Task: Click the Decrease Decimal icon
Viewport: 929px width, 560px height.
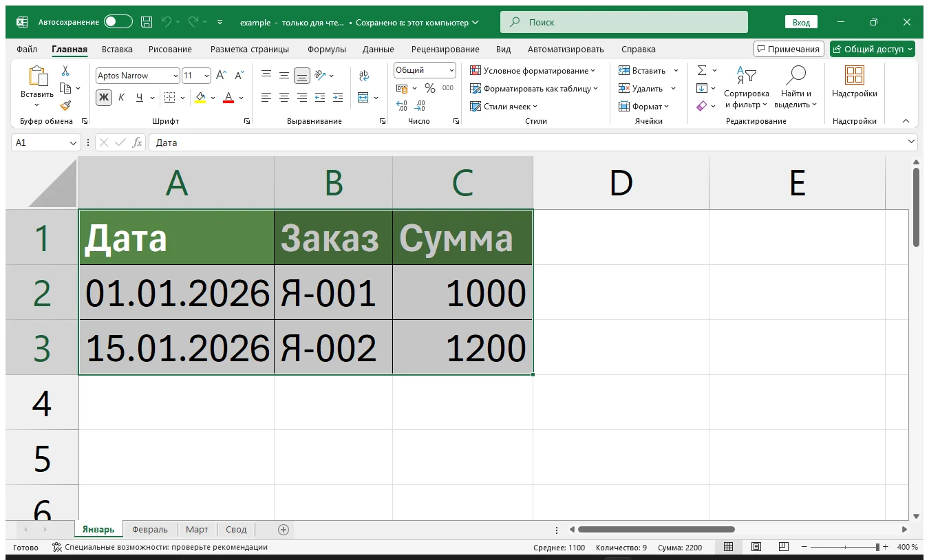Action: [x=420, y=106]
